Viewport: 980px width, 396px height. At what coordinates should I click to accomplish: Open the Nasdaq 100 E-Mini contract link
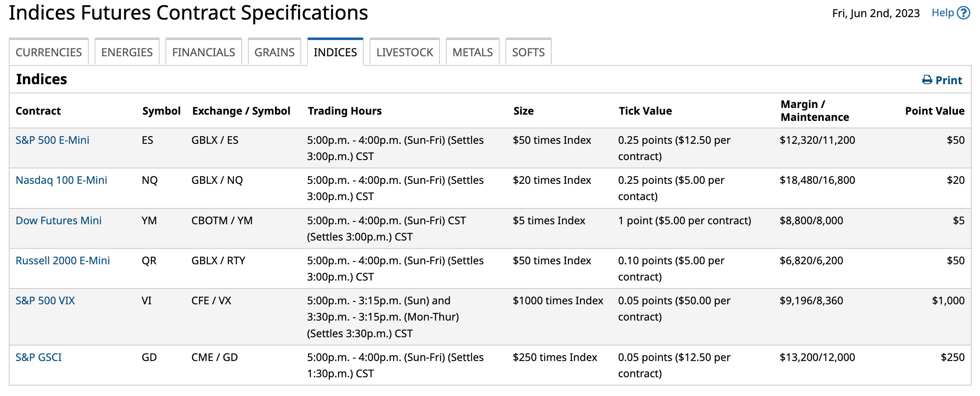(x=61, y=180)
